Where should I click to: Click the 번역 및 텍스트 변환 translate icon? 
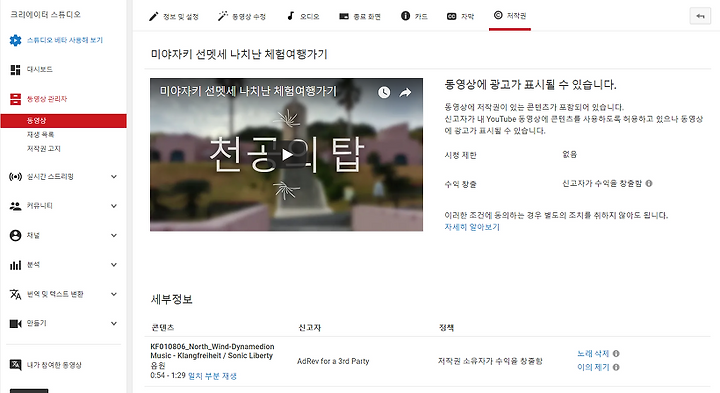click(15, 294)
